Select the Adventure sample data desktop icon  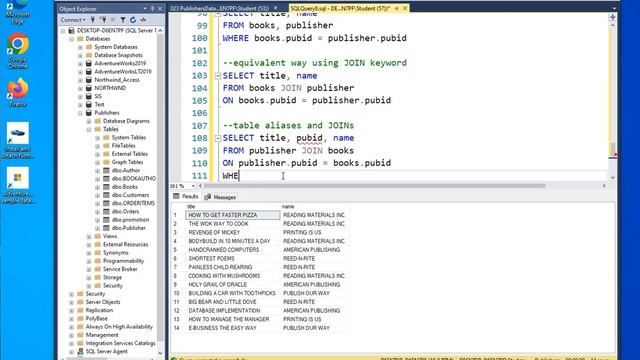click(18, 186)
